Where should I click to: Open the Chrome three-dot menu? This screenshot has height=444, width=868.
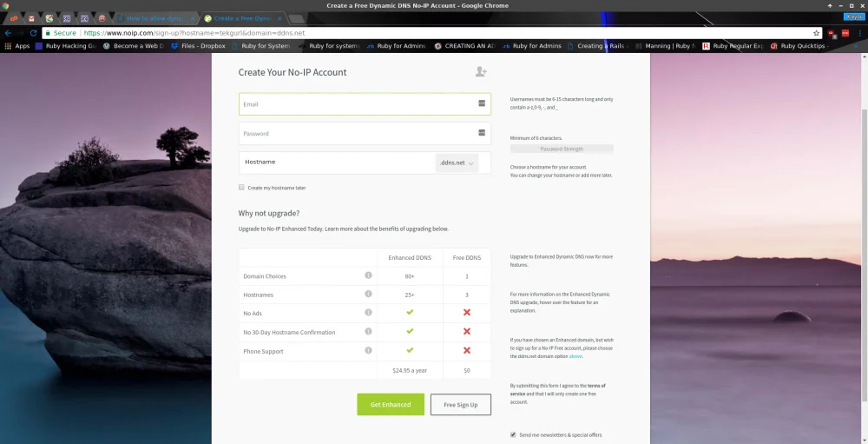[859, 33]
